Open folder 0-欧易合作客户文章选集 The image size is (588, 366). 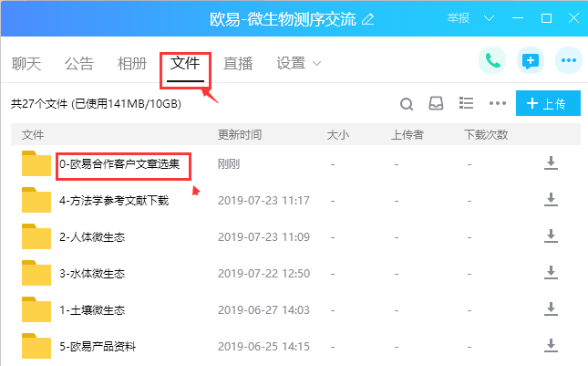(119, 164)
